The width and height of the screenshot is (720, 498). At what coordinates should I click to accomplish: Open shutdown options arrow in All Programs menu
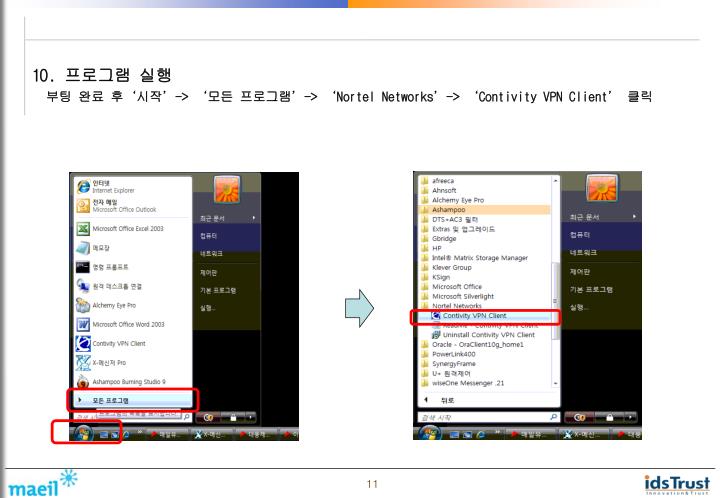point(631,417)
